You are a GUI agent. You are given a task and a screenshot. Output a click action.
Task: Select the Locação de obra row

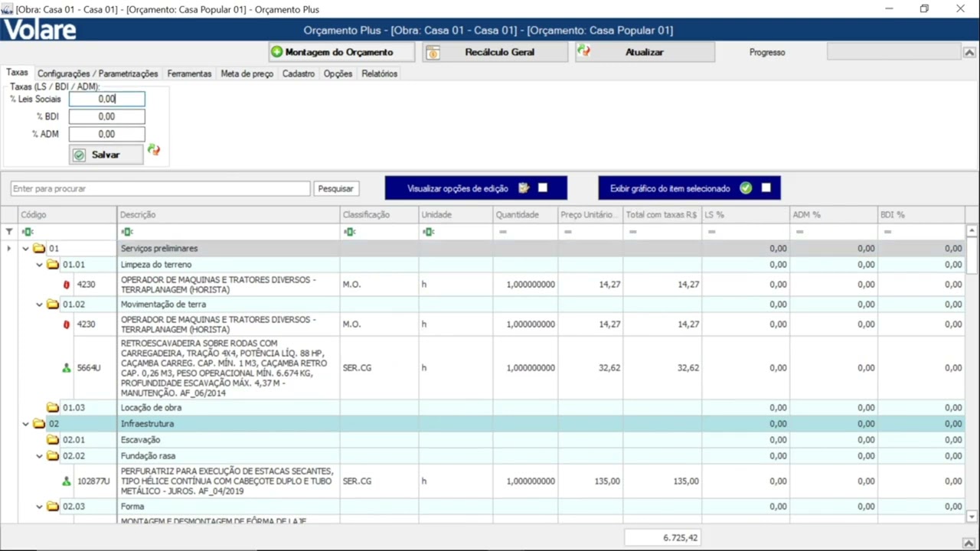(482, 407)
